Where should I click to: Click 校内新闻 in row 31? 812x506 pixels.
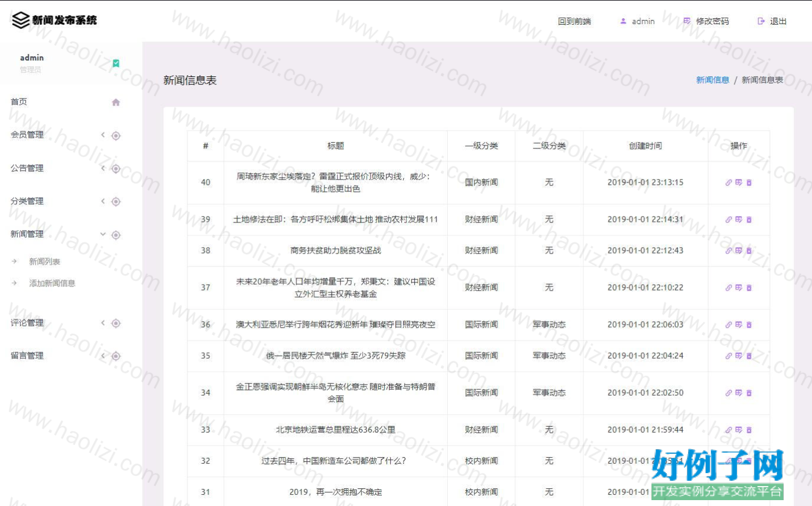pyautogui.click(x=481, y=492)
